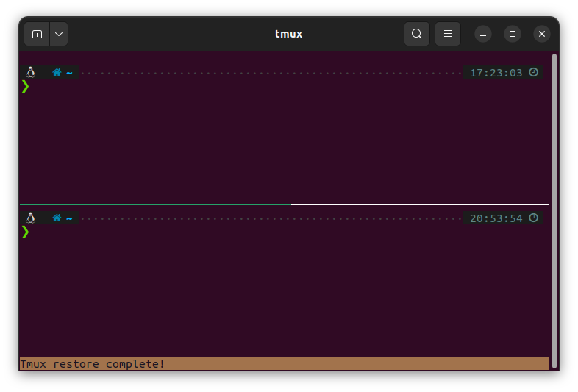The width and height of the screenshot is (578, 392).
Task: Expand the new-tab profile dropdown arrow
Action: 59,34
